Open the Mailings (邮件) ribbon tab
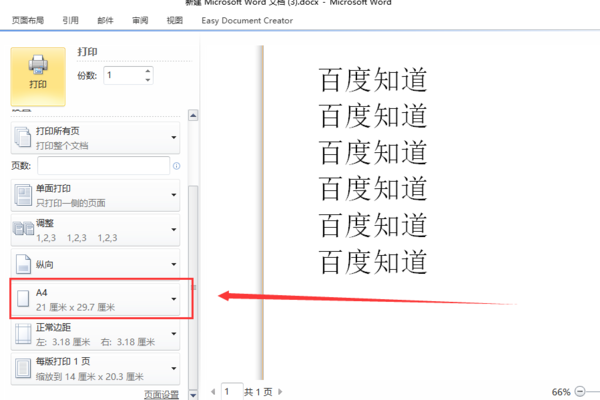This screenshot has height=400, width=600. click(105, 20)
